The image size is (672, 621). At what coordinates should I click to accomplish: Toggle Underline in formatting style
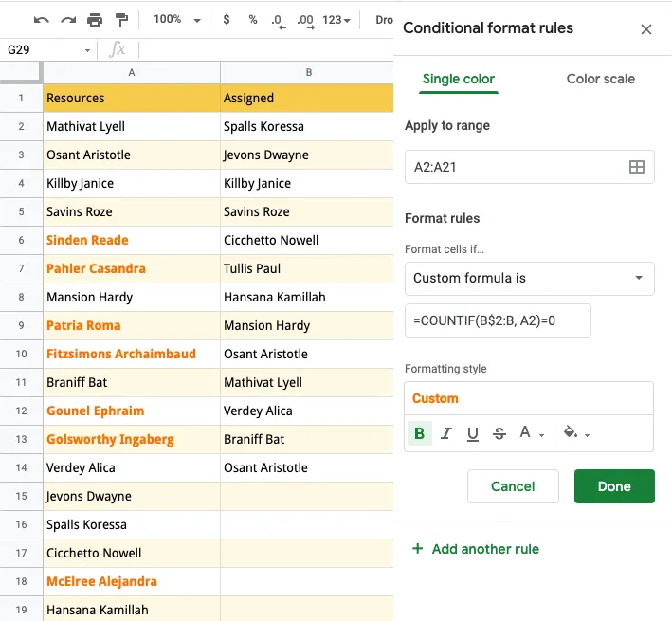pyautogui.click(x=473, y=433)
